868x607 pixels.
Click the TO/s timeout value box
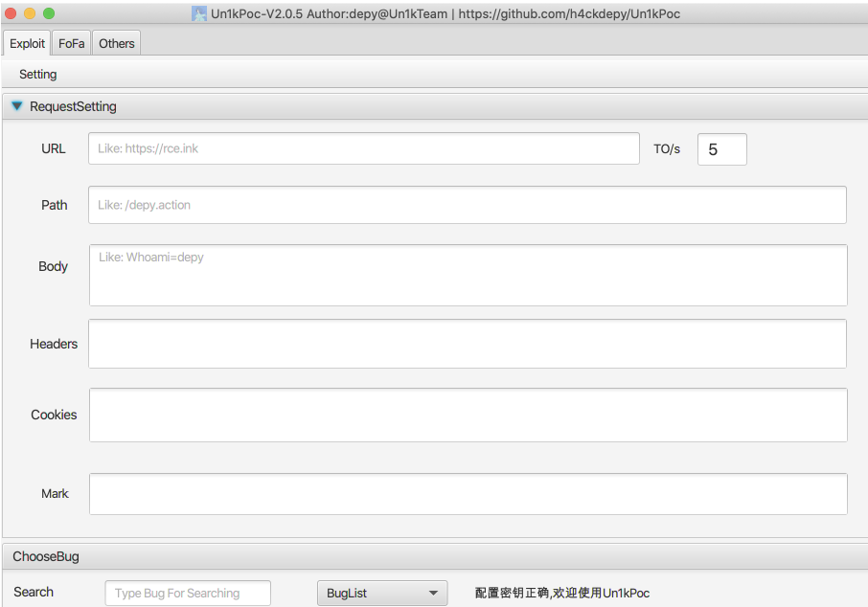click(x=721, y=149)
